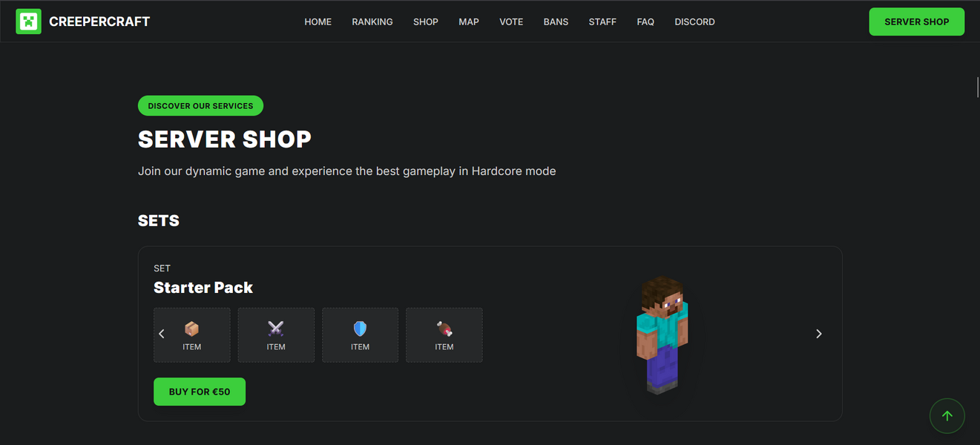Go to next set with right chevron
Viewport: 980px width, 445px height.
(x=819, y=334)
